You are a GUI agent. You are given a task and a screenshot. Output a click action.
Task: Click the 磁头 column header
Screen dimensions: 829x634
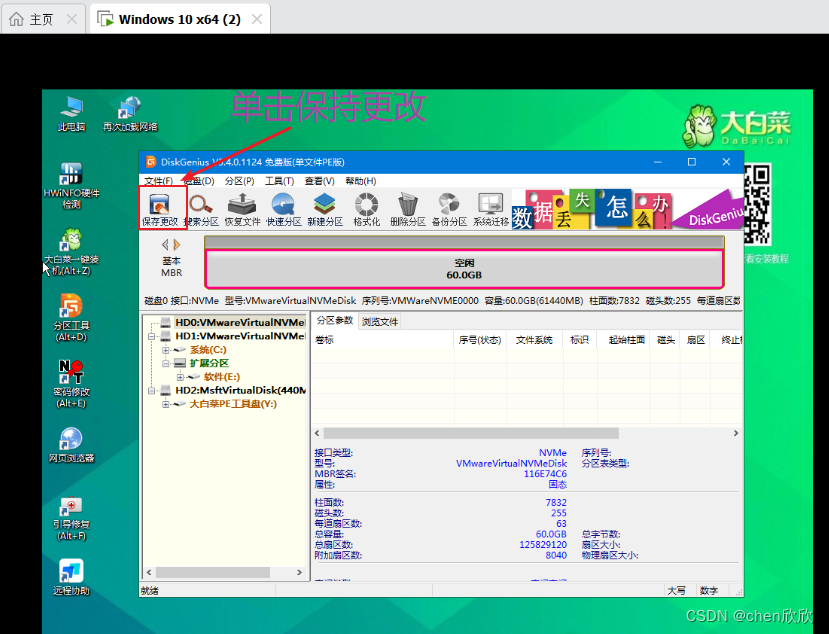pos(665,340)
